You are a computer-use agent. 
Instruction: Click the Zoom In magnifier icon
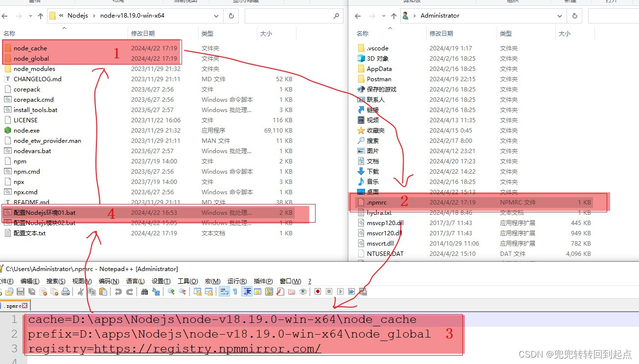171,292
